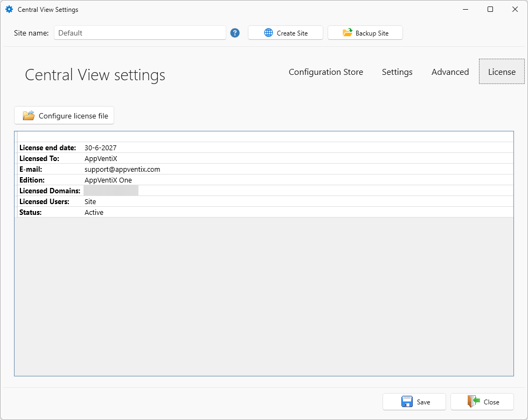The image size is (528, 420).
Task: Click the E-mail label
Action: tap(31, 169)
